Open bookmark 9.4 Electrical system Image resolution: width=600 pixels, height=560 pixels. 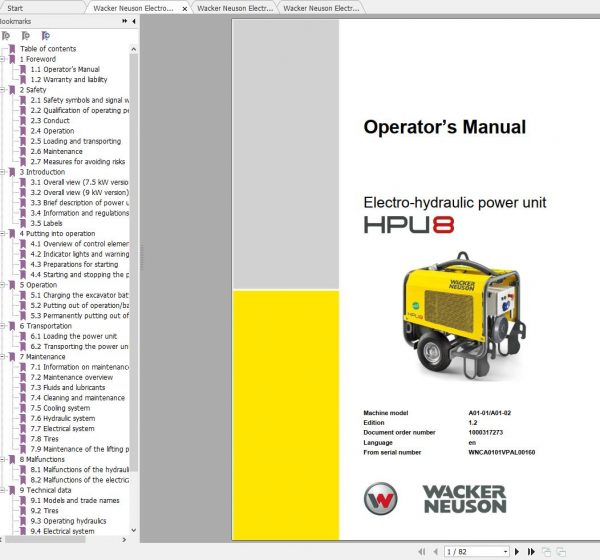(62, 531)
